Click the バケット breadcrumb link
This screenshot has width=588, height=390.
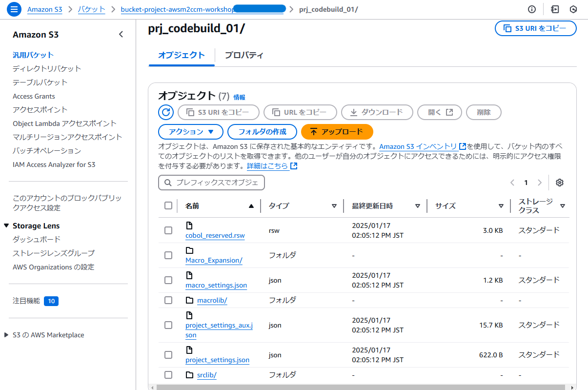[91, 9]
